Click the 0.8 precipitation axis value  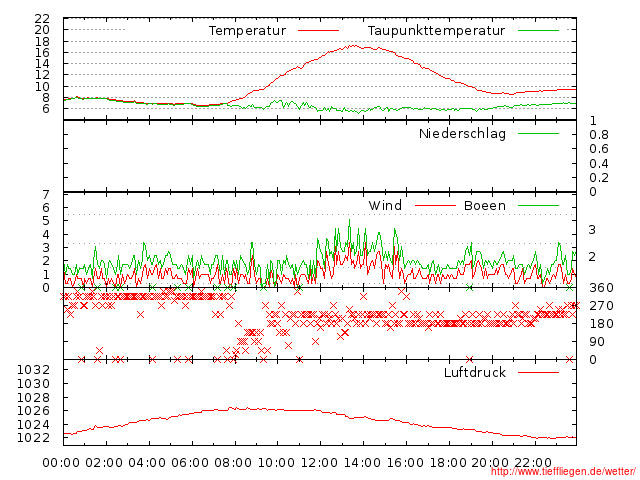click(599, 135)
